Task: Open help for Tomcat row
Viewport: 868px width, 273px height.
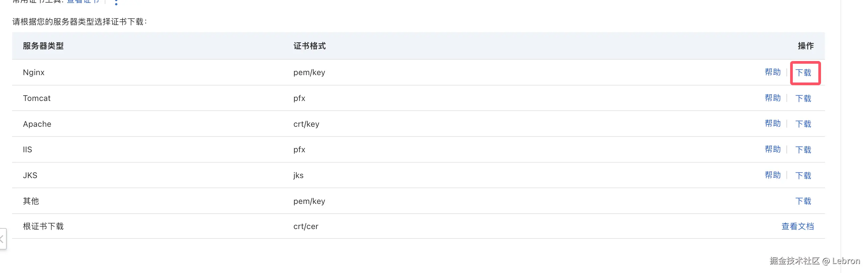Action: 772,98
